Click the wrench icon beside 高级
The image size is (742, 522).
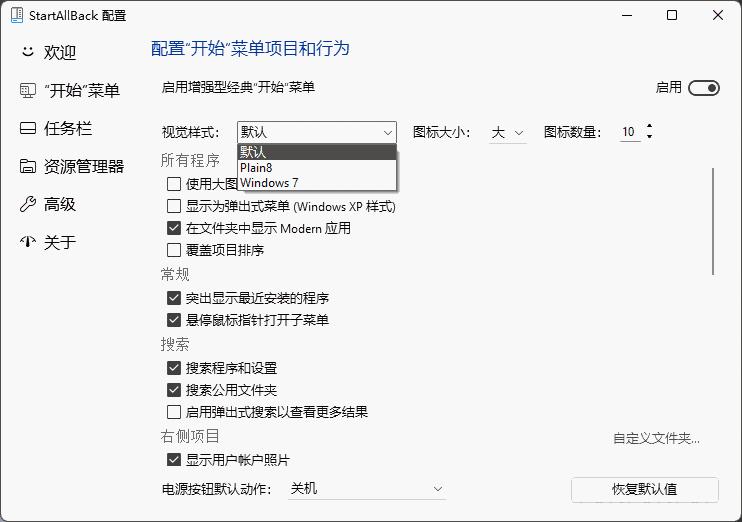[x=27, y=204]
